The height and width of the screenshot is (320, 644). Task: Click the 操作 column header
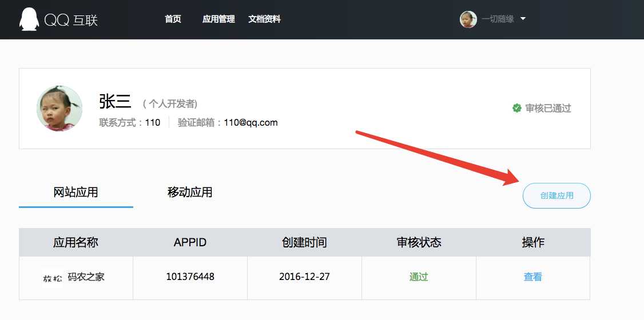tap(533, 242)
